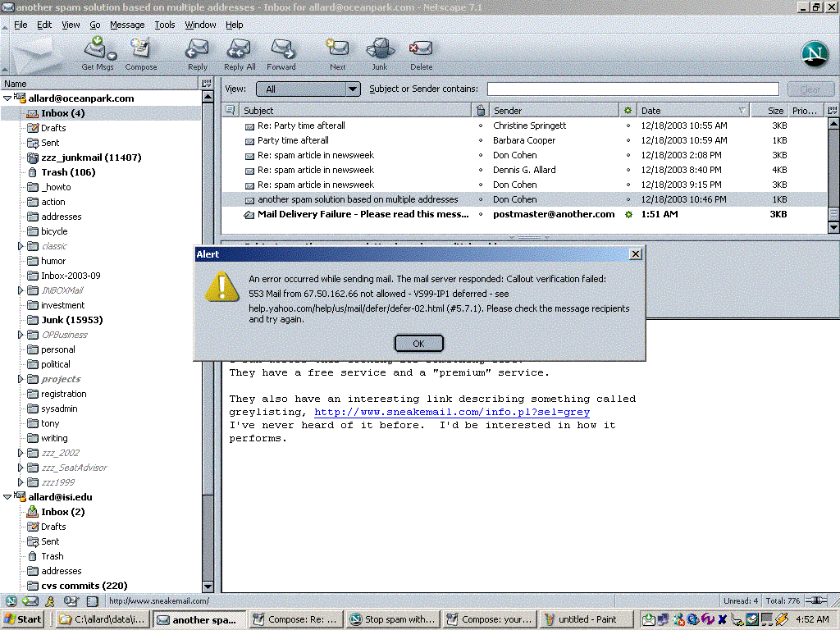Expand the projects folder
Viewport: 840px width, 630px height.
[21, 379]
